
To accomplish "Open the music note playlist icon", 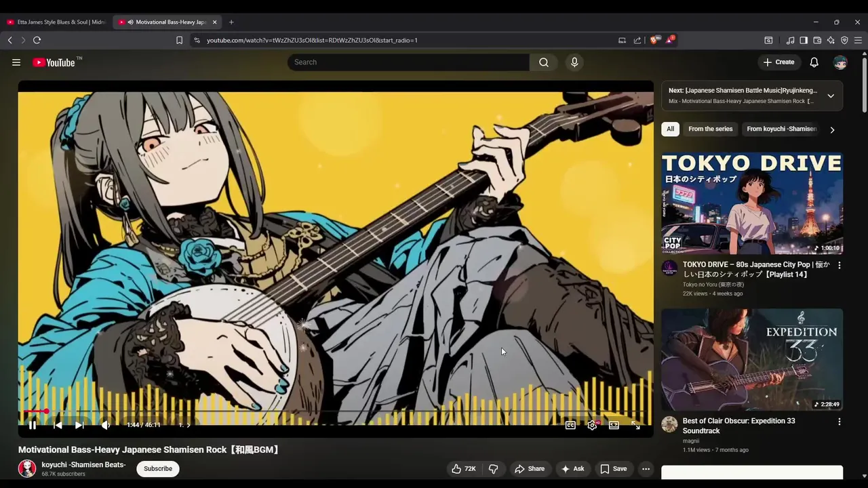I will [x=790, y=40].
